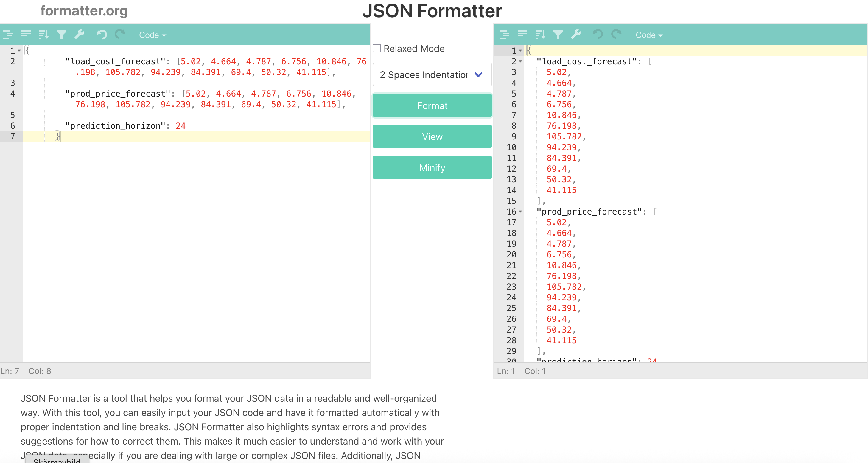Viewport: 868px width, 463px height.
Task: Click repair JSON wrench in left editor
Action: point(79,34)
